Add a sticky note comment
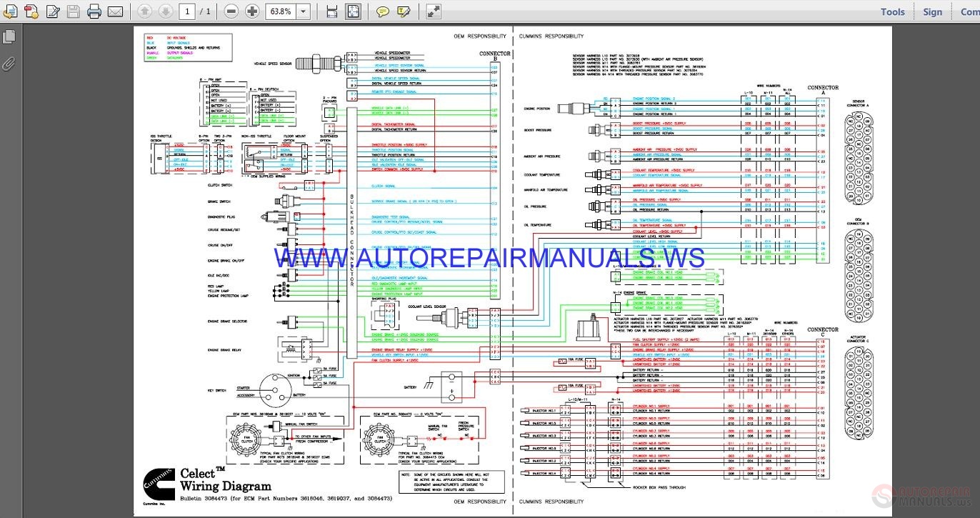This screenshot has width=980, height=518. point(383,11)
